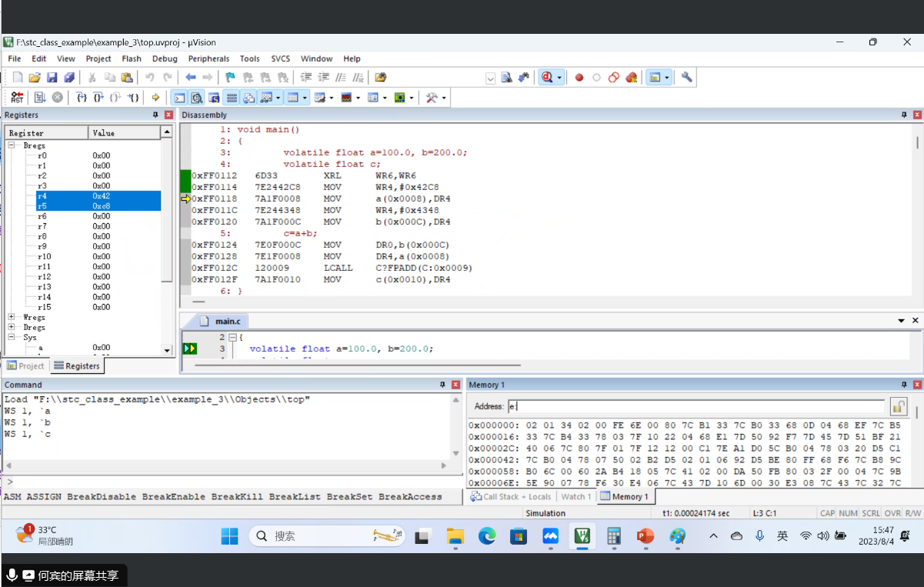Viewport: 924px width, 587px height.
Task: Click the Run icon in debug toolbar
Action: (x=40, y=98)
